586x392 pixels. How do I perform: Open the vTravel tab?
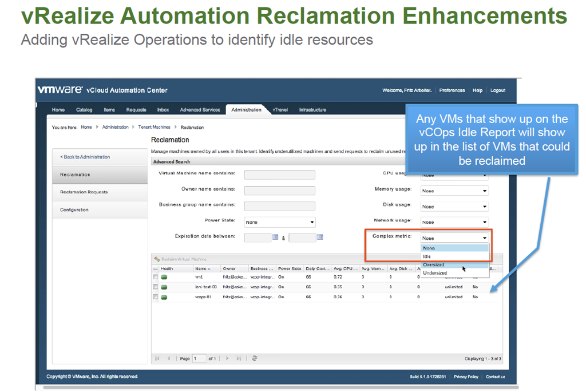tap(280, 110)
